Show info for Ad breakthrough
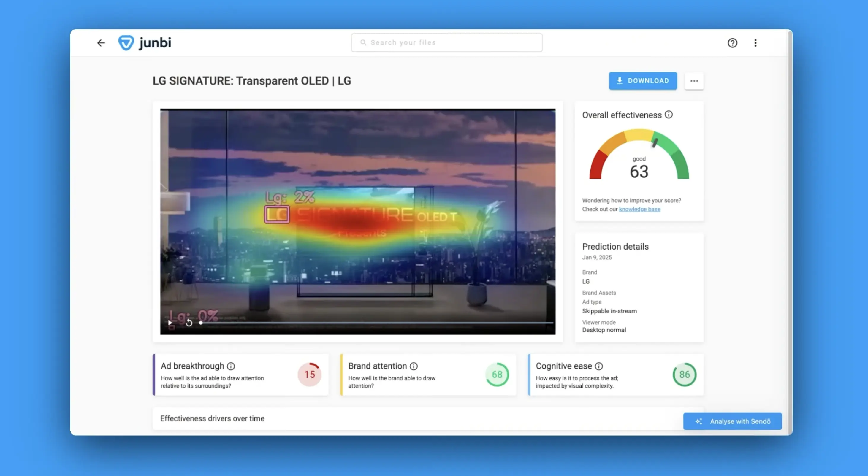Viewport: 868px width, 476px height. [231, 366]
